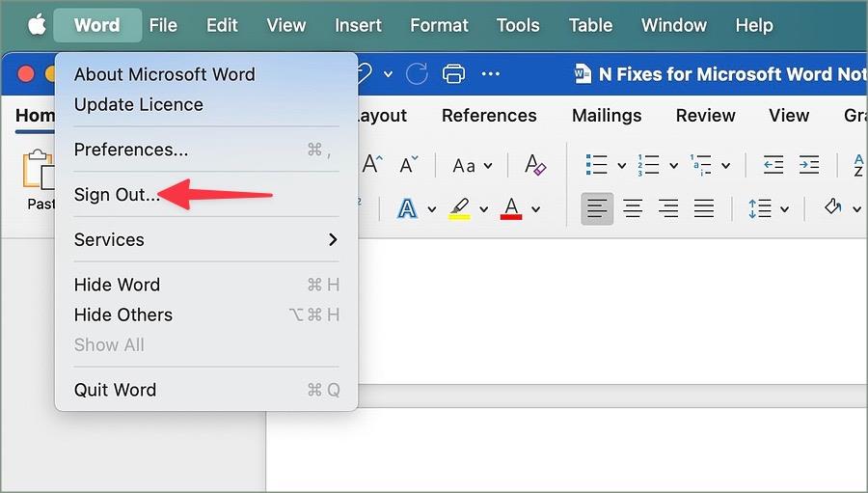
Task: Expand the Numbering dropdown arrow
Action: 674,166
